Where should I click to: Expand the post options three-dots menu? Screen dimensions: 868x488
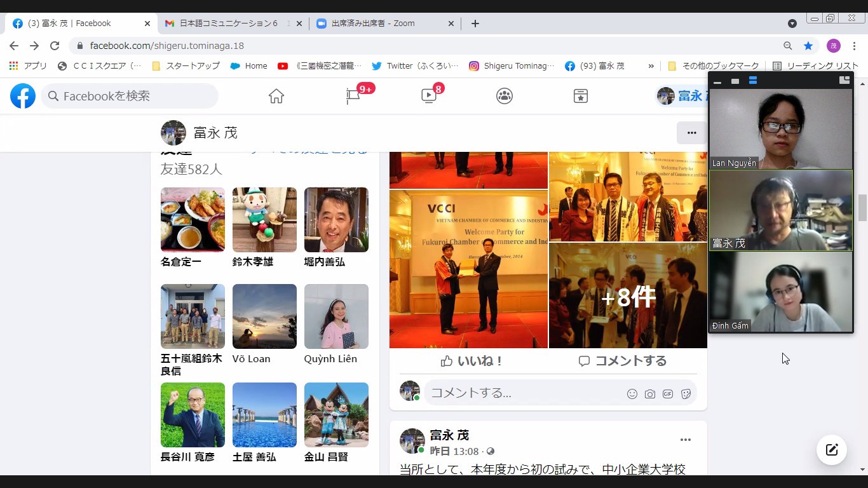click(x=686, y=440)
